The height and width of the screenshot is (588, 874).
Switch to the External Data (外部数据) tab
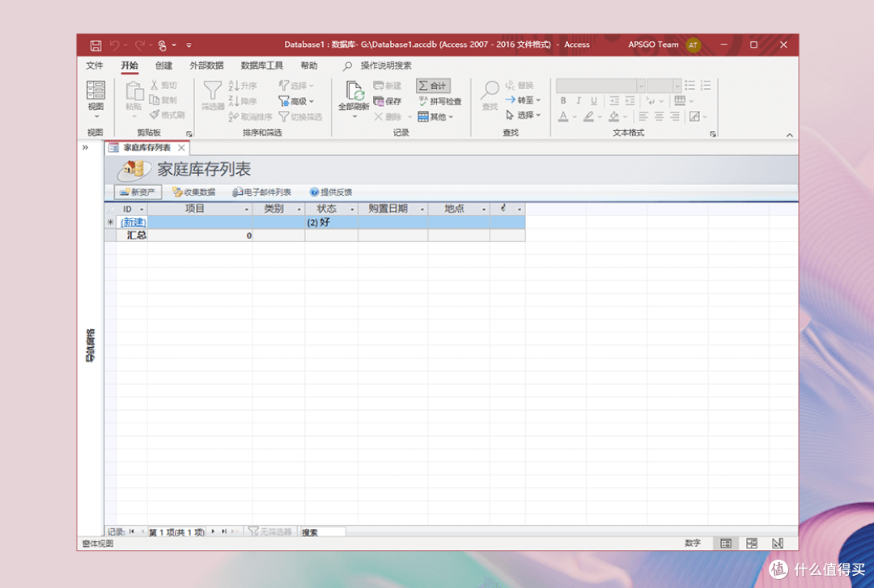pyautogui.click(x=206, y=66)
